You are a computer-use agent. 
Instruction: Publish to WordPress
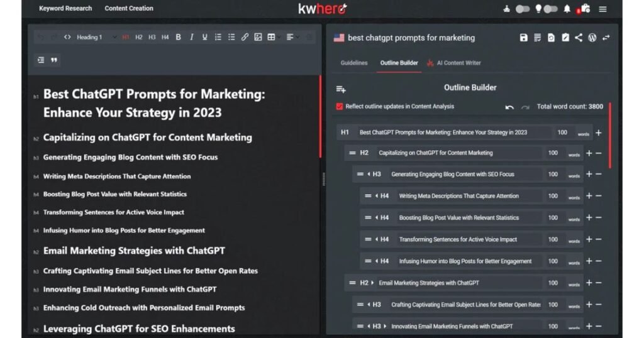592,38
